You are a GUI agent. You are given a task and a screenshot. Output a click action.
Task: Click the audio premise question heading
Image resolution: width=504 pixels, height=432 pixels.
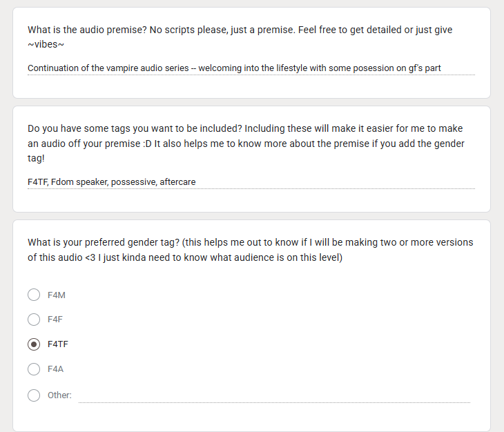pyautogui.click(x=240, y=37)
